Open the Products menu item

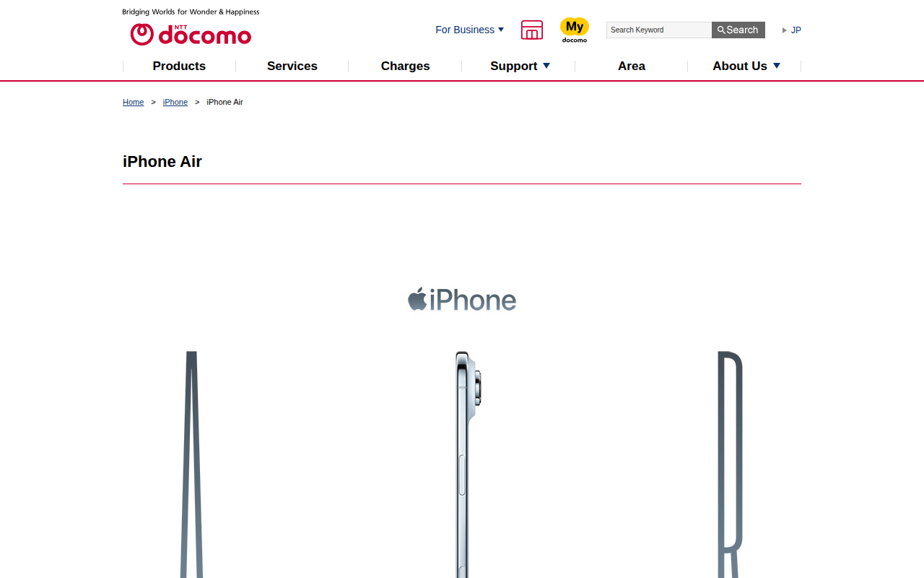(179, 66)
